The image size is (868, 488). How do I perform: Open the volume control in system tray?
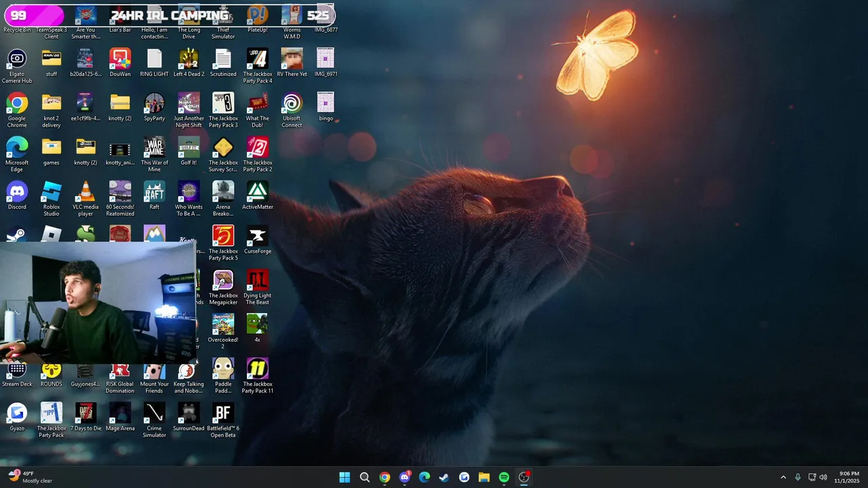(823, 477)
